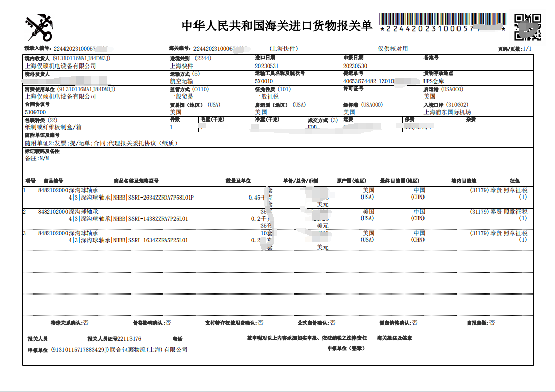Click the 一般贸易 supervision mode value
The height and width of the screenshot is (392, 555).
pyautogui.click(x=181, y=96)
